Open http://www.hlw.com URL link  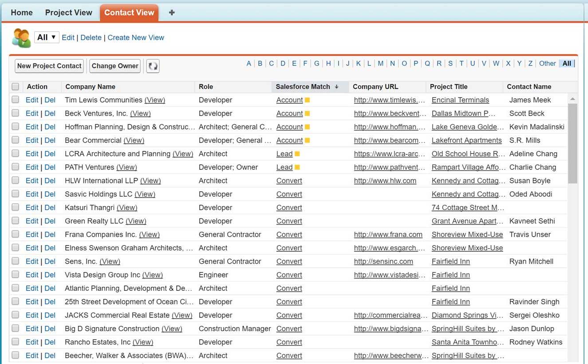tap(385, 181)
